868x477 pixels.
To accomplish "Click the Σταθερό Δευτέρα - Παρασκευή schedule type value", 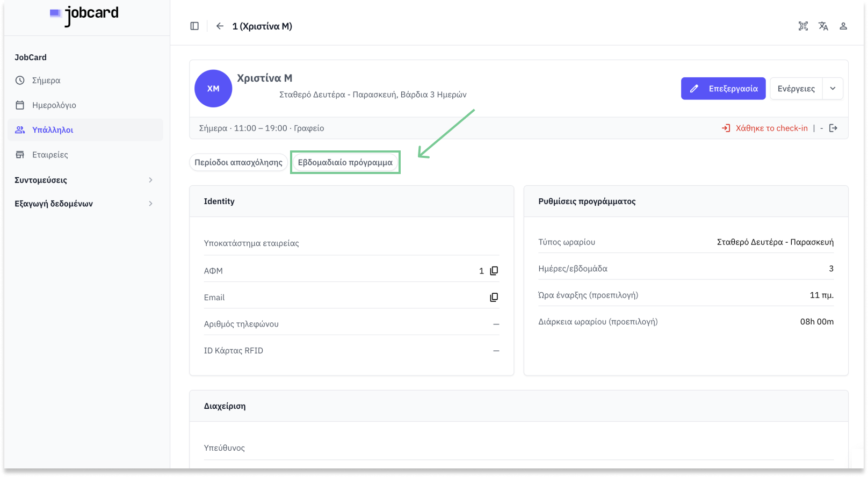I will tap(775, 242).
